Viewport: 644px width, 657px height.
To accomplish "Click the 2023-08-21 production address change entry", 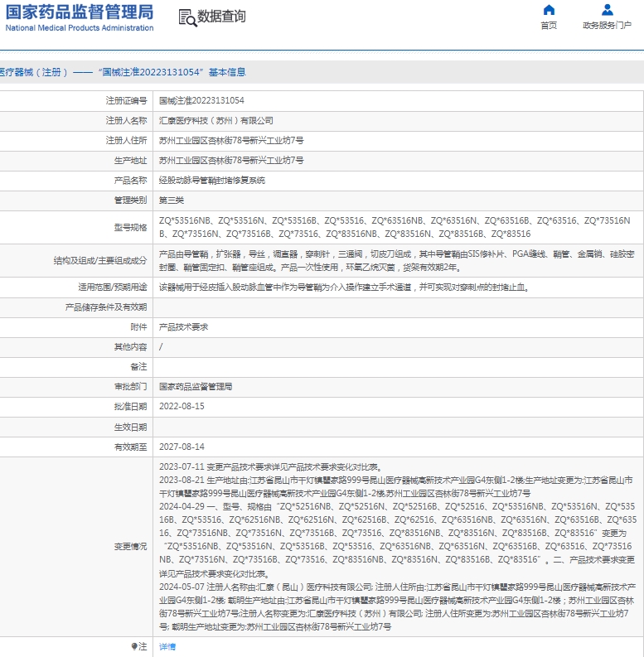I will (396, 486).
